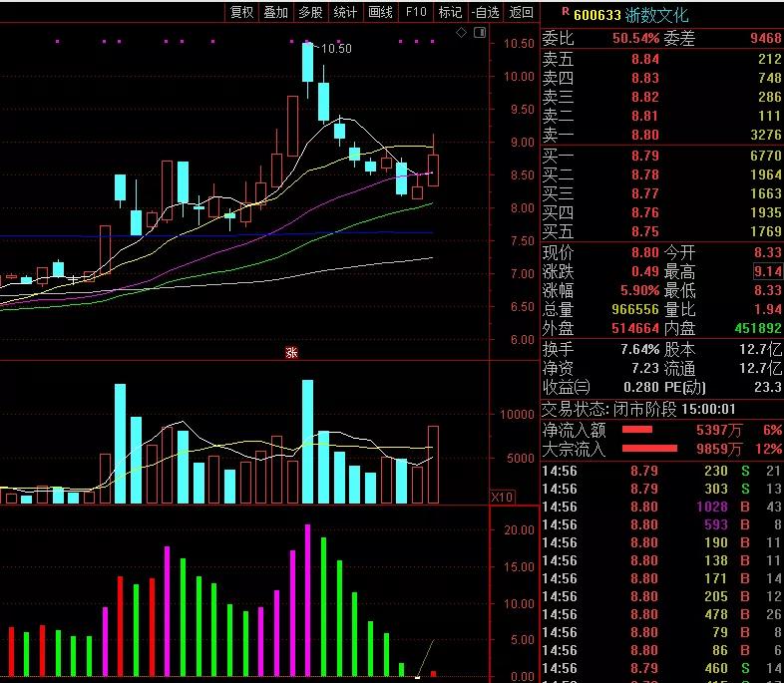Viewport: 784px width, 683px height.
Task: Switch to 多股 multi-stock view
Action: [310, 12]
